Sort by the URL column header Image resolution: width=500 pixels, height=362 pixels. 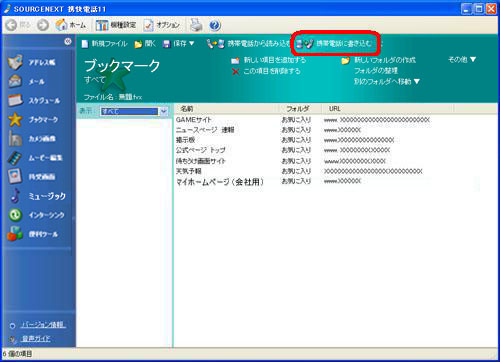tap(388, 109)
